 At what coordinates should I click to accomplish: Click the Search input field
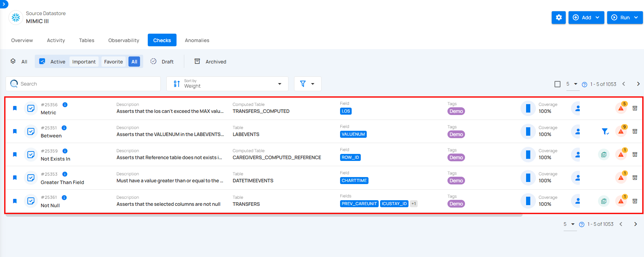[x=83, y=84]
